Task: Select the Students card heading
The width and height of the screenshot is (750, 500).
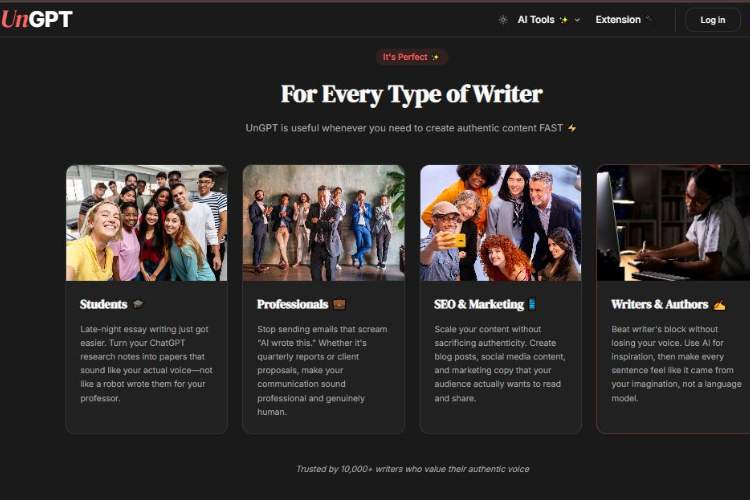Action: pyautogui.click(x=103, y=304)
